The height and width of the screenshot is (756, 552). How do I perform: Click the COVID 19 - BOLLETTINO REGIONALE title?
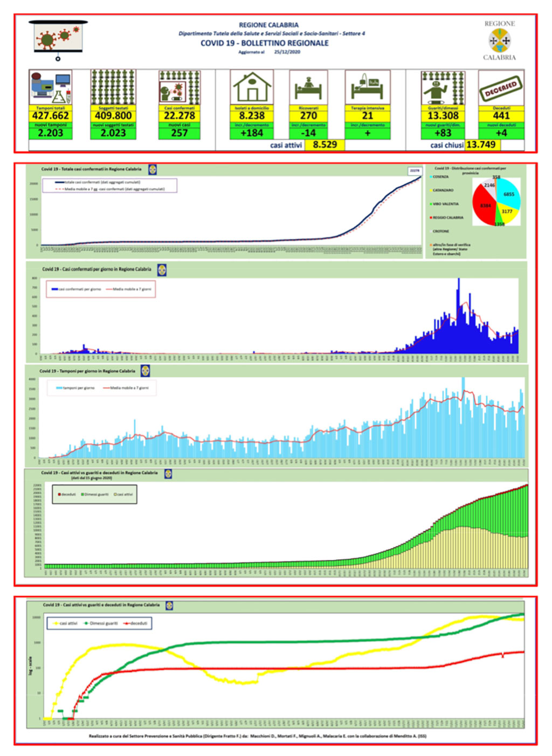pos(264,43)
